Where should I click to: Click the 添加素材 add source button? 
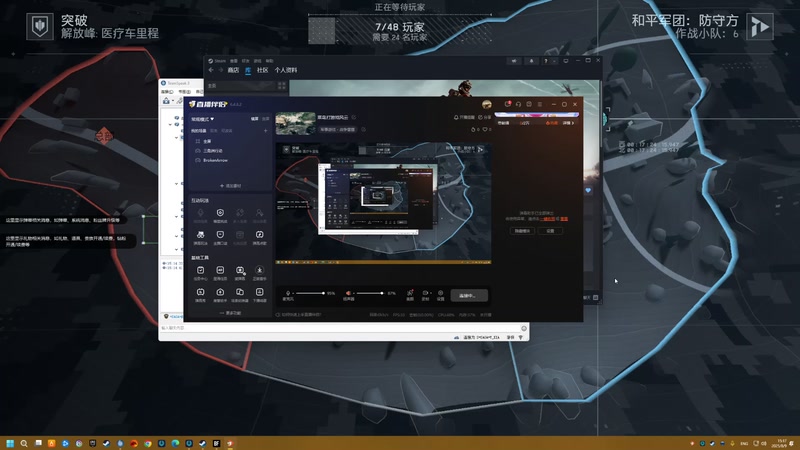[231, 186]
